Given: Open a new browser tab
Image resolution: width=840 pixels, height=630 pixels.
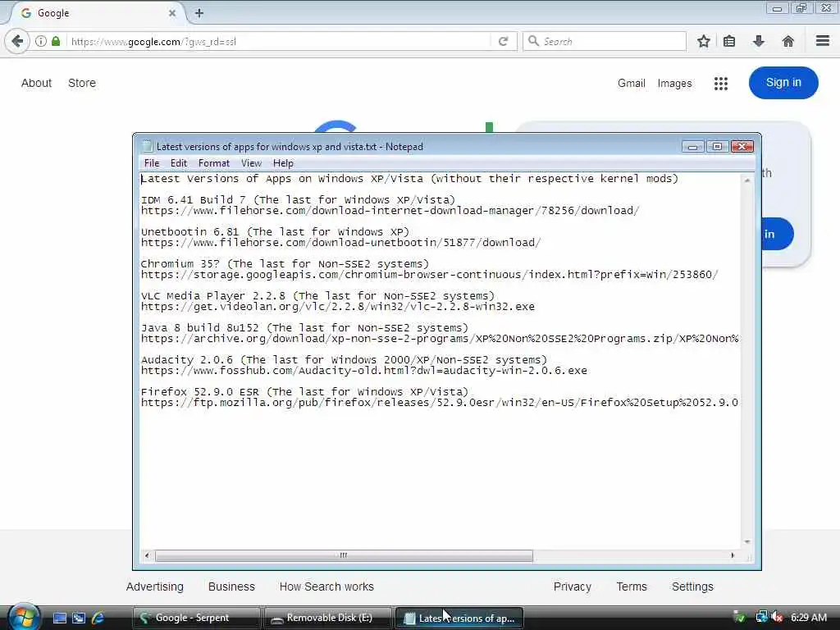Looking at the screenshot, I should [199, 13].
